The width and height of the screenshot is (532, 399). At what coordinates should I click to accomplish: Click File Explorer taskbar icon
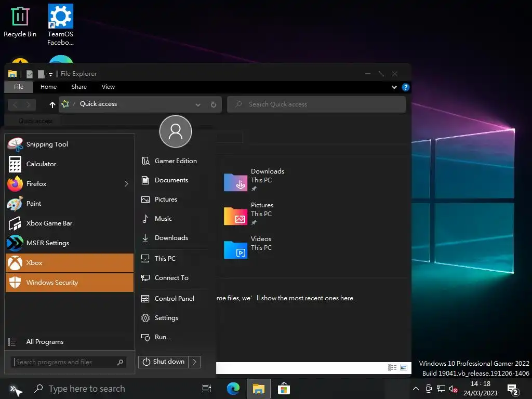(x=259, y=389)
